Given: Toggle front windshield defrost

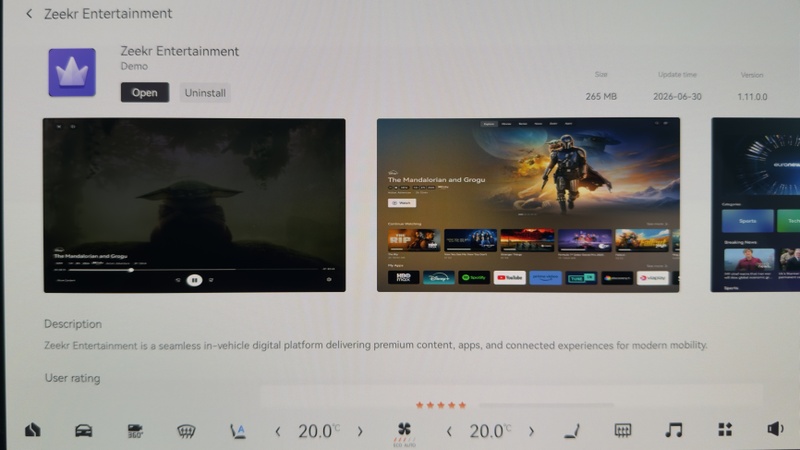Looking at the screenshot, I should [x=186, y=431].
